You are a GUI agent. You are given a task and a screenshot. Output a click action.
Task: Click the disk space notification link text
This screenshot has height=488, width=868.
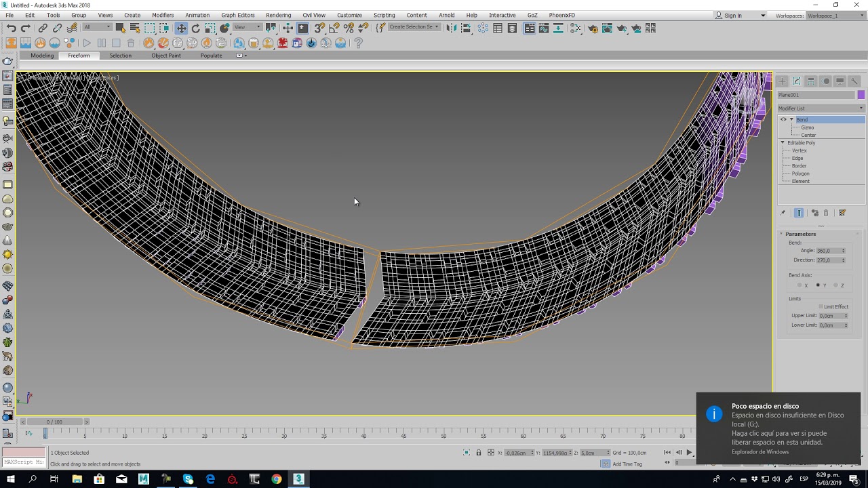pyautogui.click(x=779, y=438)
